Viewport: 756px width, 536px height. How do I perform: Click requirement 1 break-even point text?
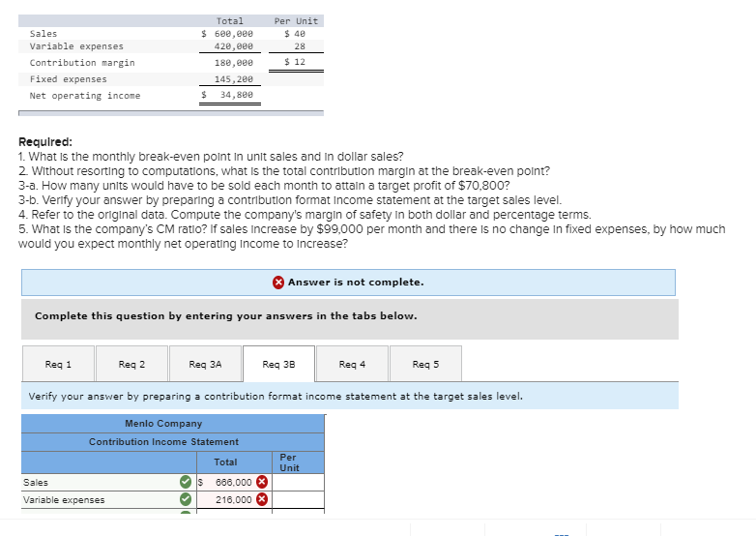211,157
